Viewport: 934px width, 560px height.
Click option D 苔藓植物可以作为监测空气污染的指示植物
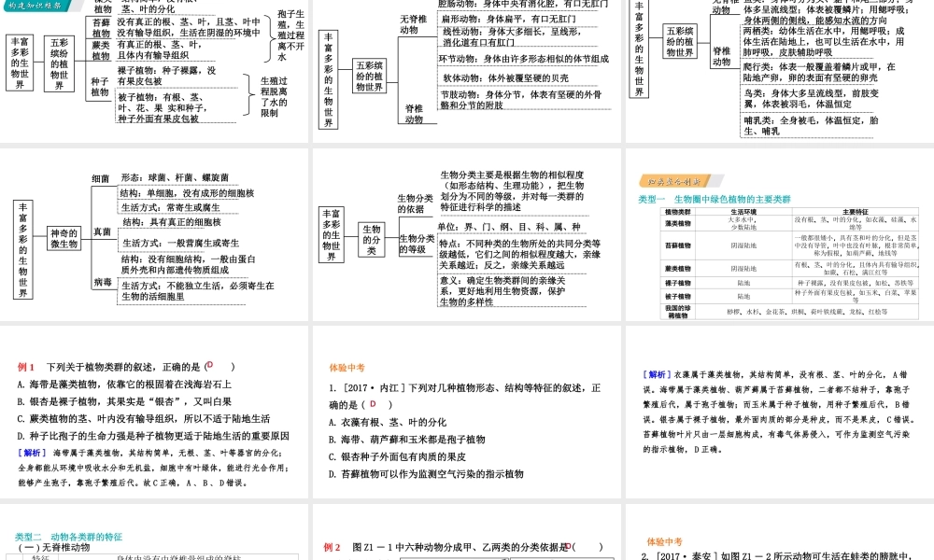426,474
